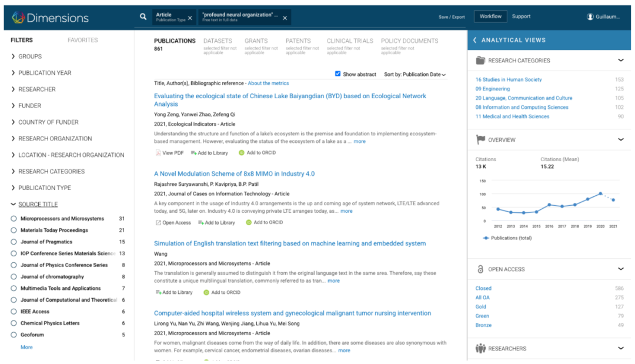Collapse the Research Categories analytical section

[620, 61]
